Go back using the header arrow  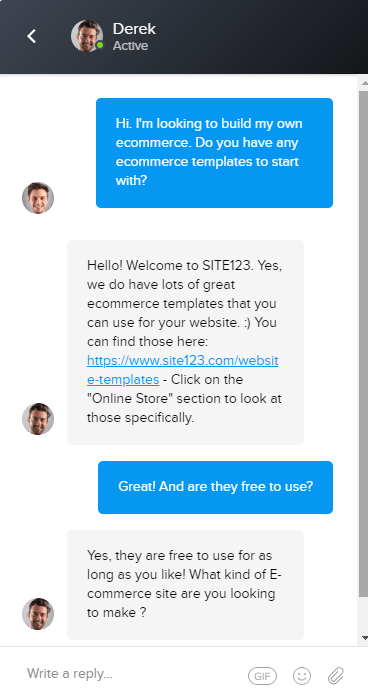(31, 36)
